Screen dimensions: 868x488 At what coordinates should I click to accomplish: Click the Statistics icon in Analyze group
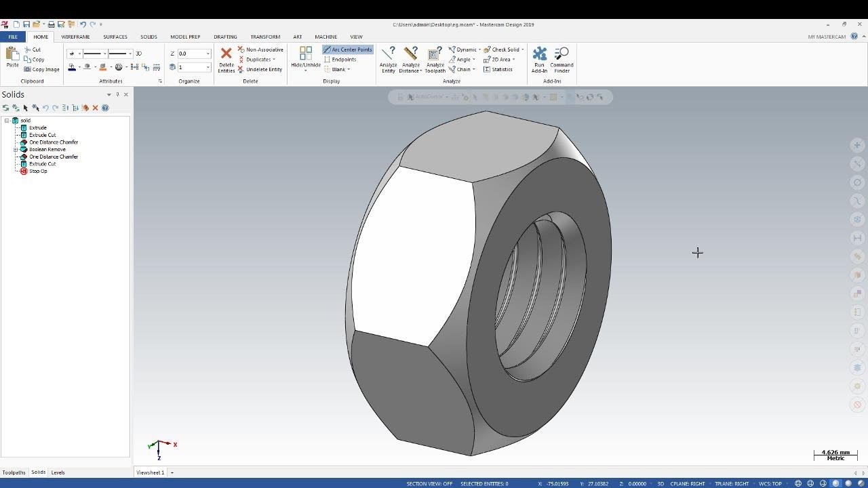[x=486, y=69]
